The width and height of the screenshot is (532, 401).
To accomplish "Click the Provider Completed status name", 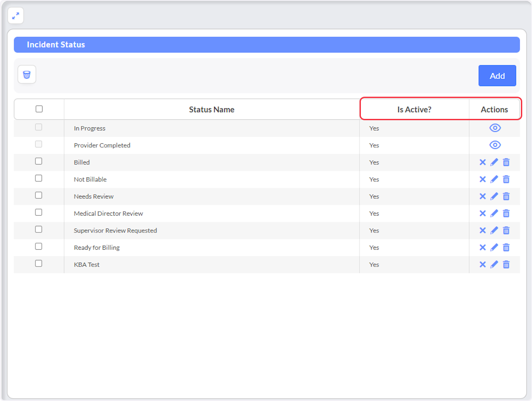I will coord(102,145).
